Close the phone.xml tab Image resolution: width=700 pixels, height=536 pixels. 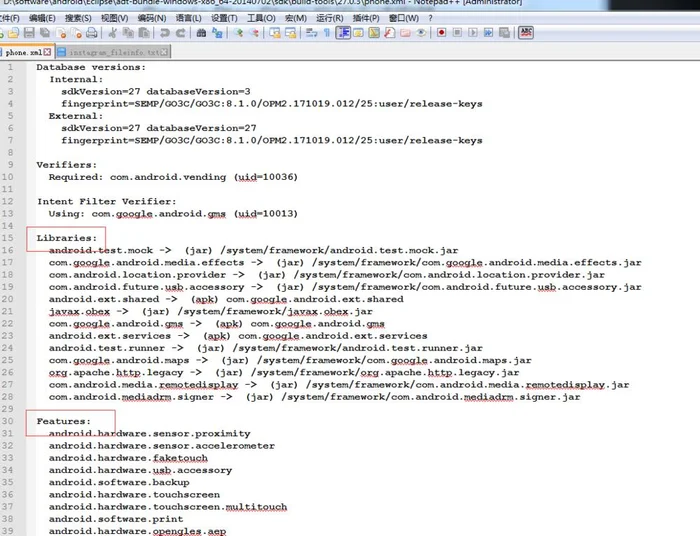pos(47,53)
